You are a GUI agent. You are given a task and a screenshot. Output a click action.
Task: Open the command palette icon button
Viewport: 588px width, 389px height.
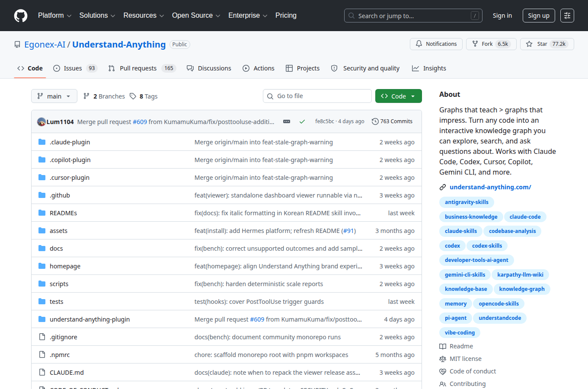(567, 16)
